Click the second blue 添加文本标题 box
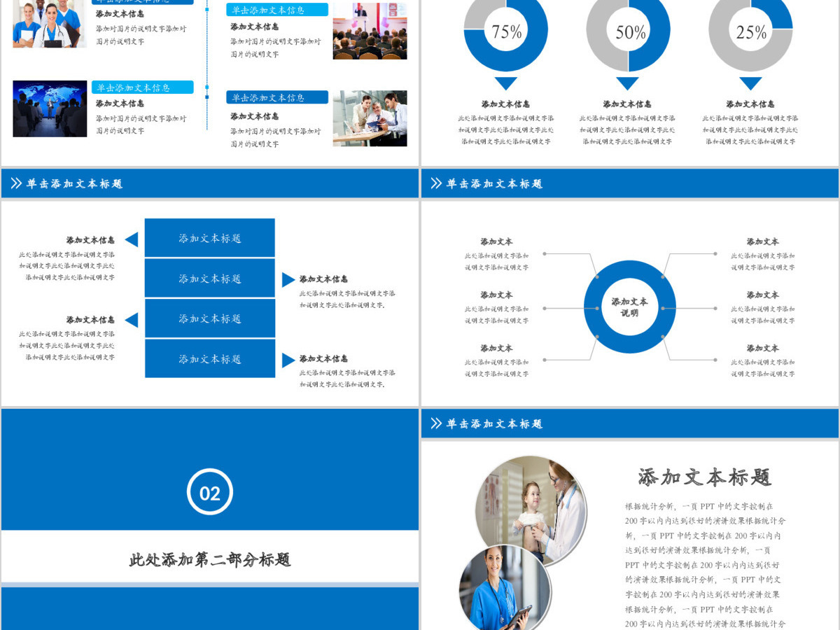Screen dimensions: 840x630 coord(210,279)
